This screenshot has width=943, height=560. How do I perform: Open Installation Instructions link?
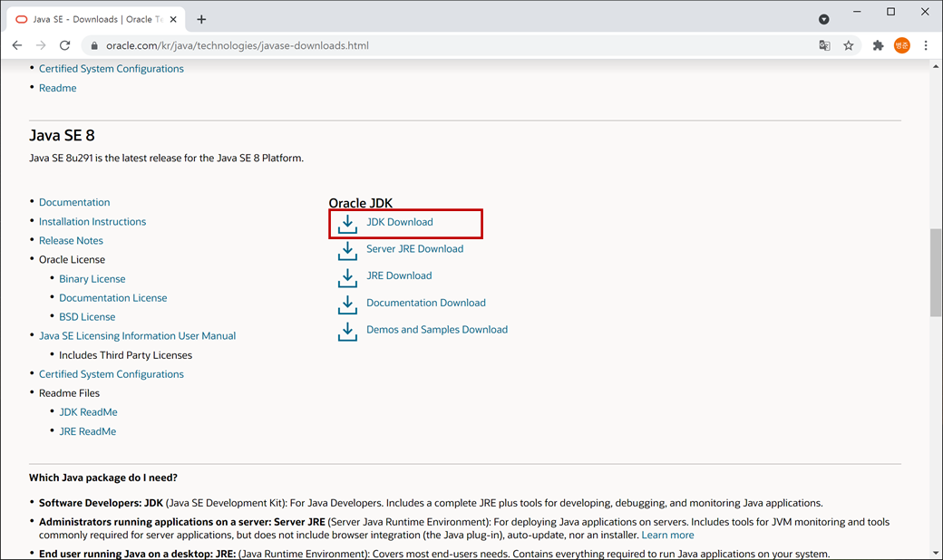pyautogui.click(x=92, y=222)
